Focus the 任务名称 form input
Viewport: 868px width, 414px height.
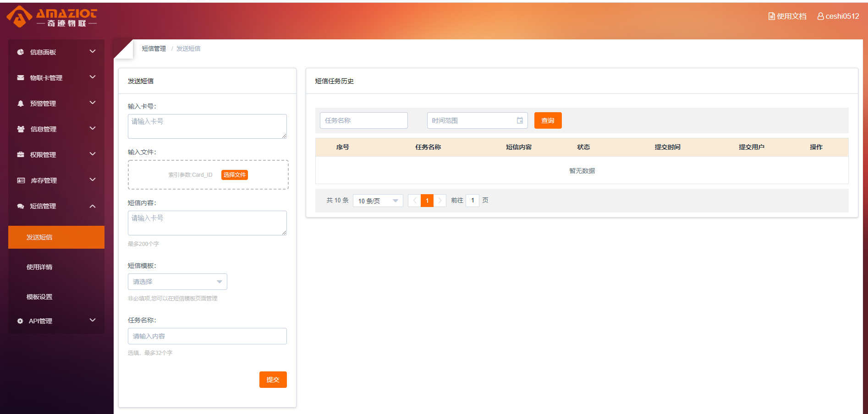click(207, 336)
